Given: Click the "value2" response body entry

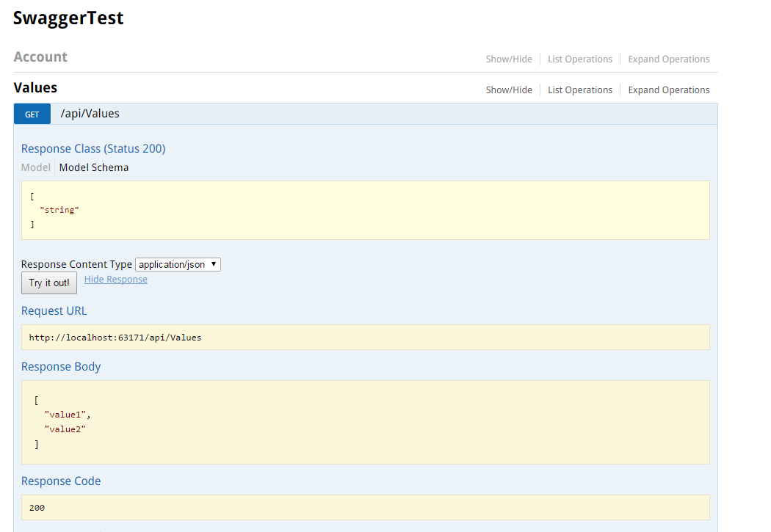Looking at the screenshot, I should click(65, 429).
